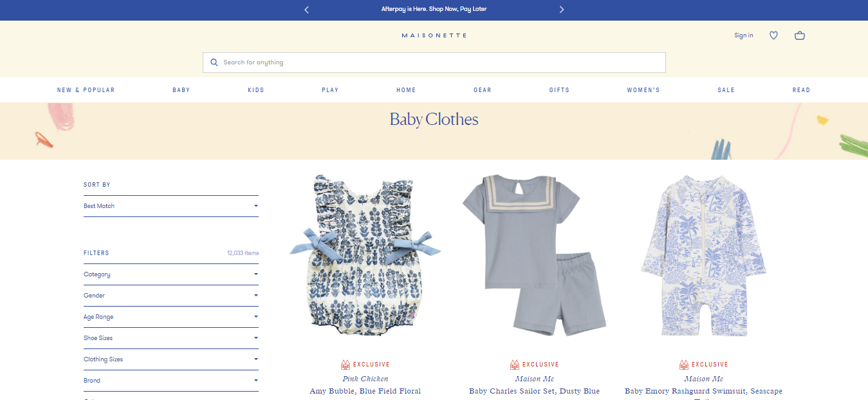Image resolution: width=868 pixels, height=400 pixels.
Task: Click the Search for anything field
Action: tap(434, 62)
